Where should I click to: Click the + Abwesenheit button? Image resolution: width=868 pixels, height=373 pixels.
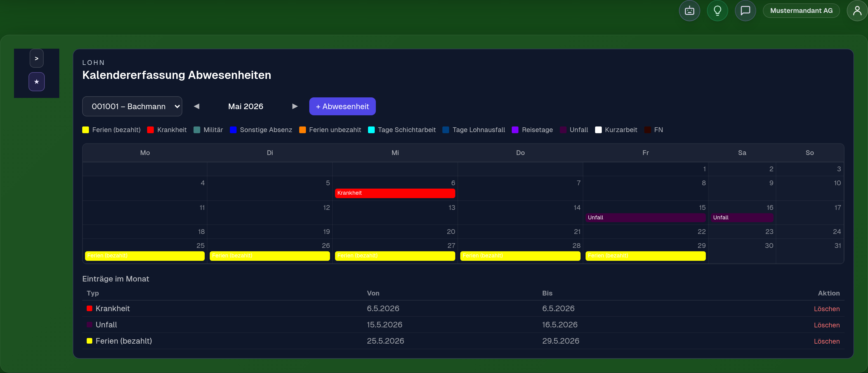(342, 106)
